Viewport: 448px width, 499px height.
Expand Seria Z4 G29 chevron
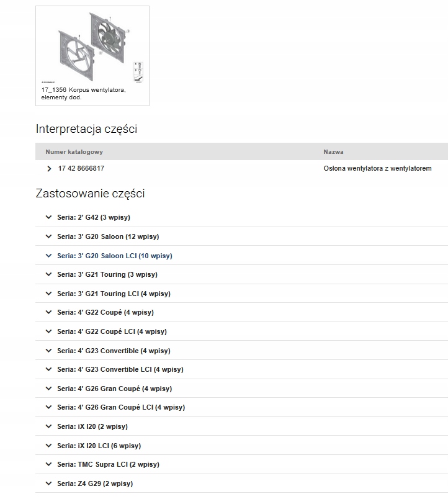click(x=49, y=483)
